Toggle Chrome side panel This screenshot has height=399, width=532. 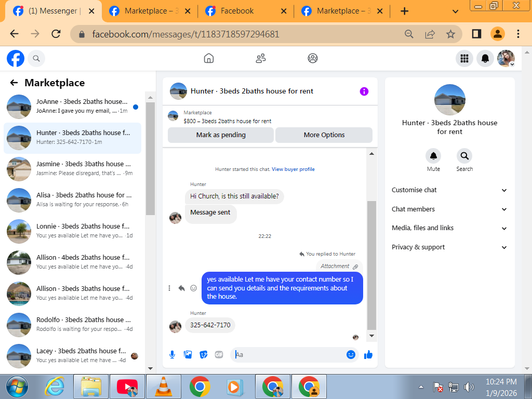pos(476,34)
